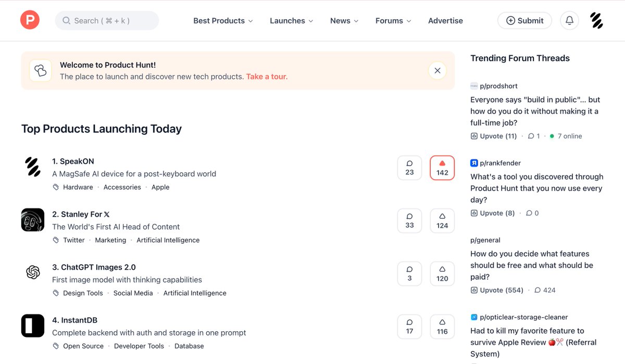The width and height of the screenshot is (625, 364).
Task: Open InstantDB product logo thumbnail
Action: pos(33,325)
